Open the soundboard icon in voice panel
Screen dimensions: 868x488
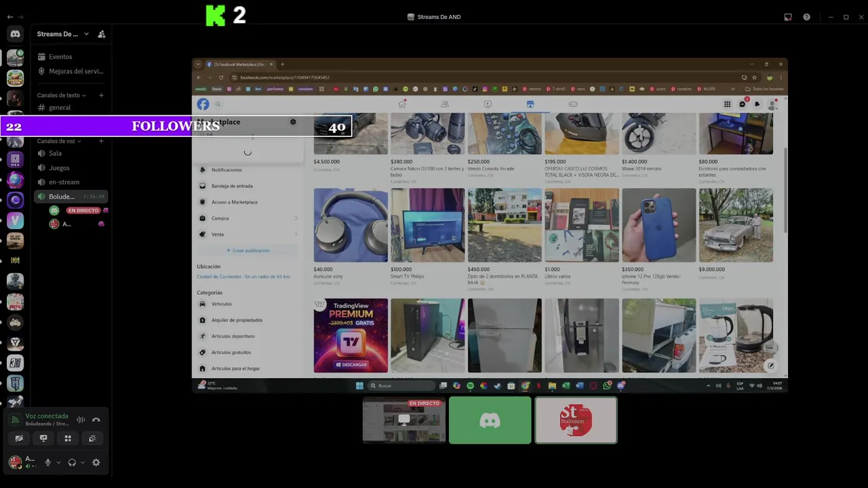(92, 439)
